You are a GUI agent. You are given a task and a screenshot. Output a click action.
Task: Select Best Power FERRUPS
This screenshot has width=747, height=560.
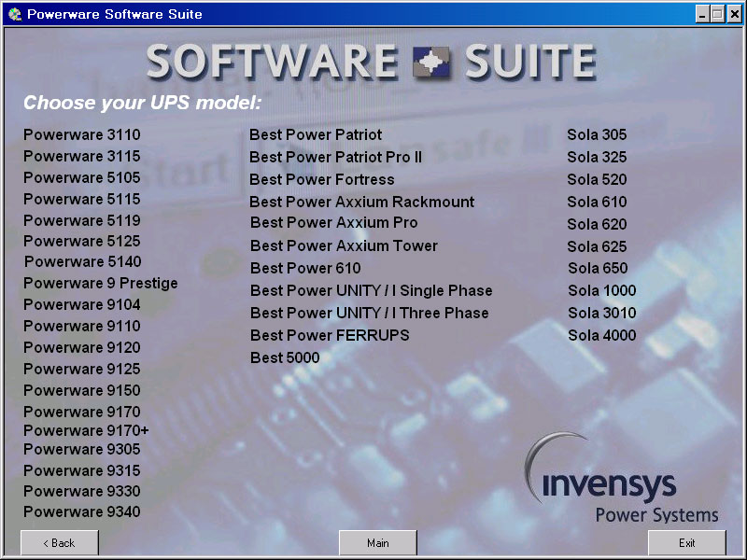(x=330, y=335)
